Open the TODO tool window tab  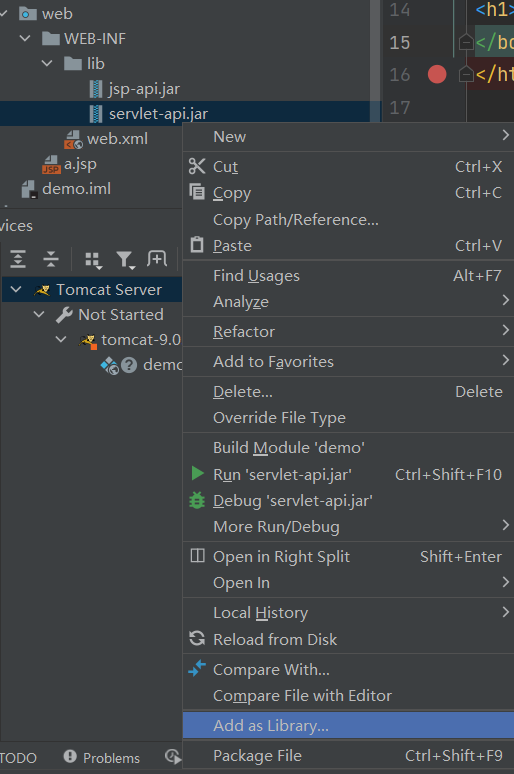coord(18,758)
